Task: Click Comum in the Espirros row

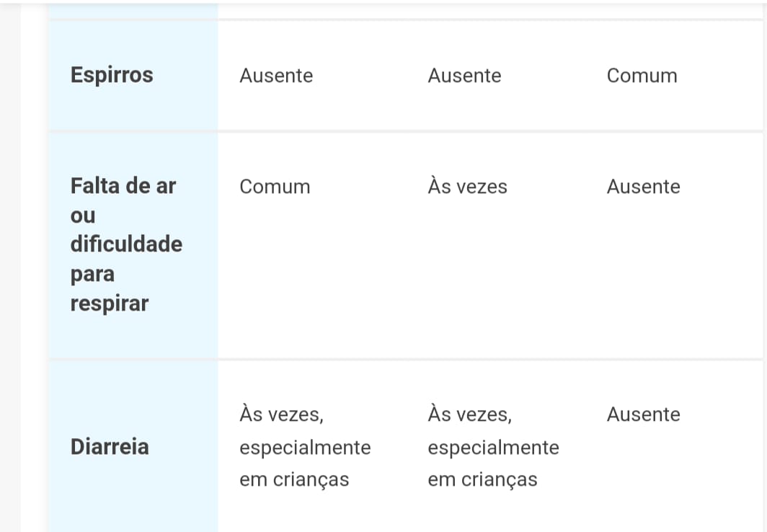Action: pyautogui.click(x=642, y=76)
